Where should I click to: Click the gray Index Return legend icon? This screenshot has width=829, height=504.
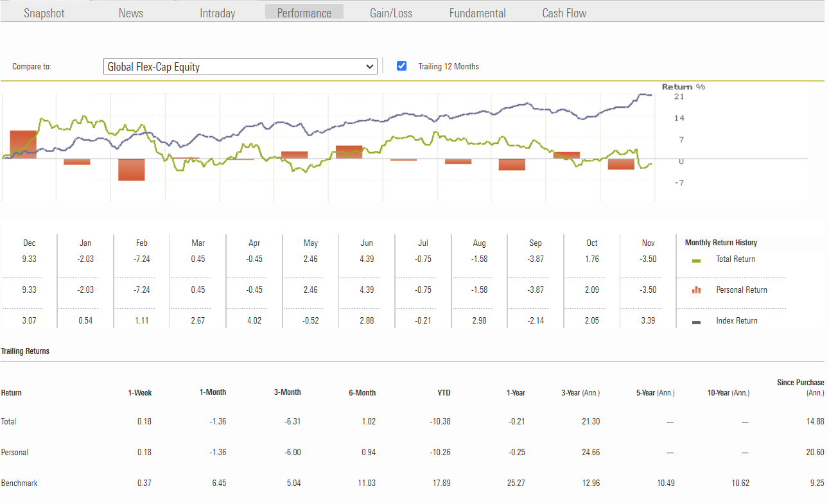[696, 322]
